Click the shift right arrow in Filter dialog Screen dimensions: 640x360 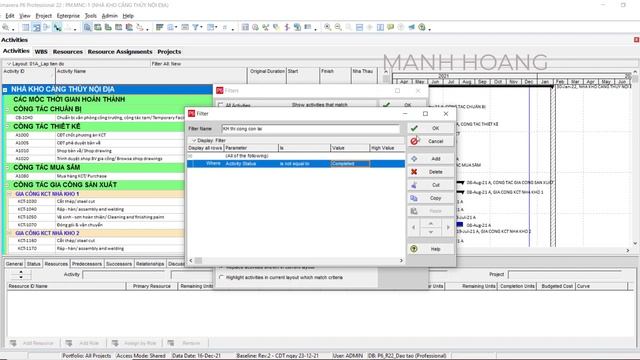click(448, 227)
